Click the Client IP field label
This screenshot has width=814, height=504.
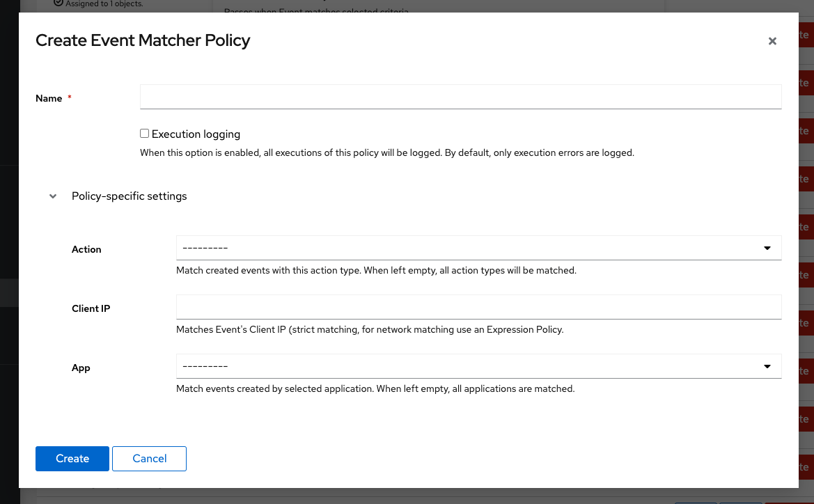coord(91,308)
